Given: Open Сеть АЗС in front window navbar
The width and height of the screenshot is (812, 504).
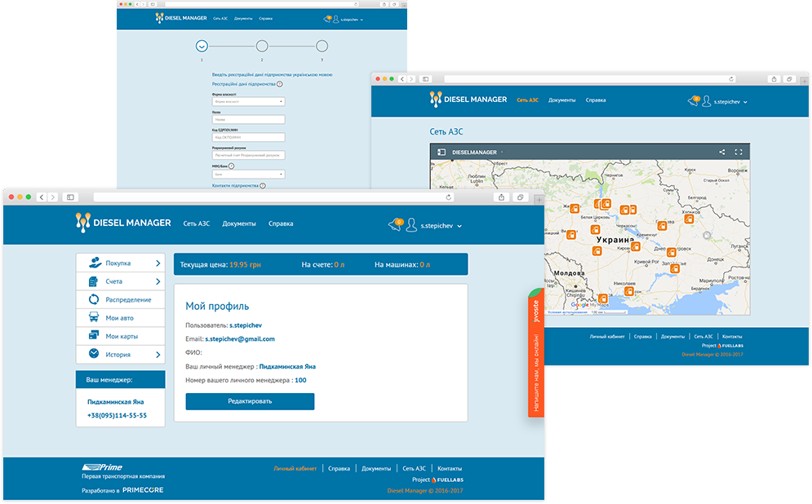Looking at the screenshot, I should tap(197, 223).
